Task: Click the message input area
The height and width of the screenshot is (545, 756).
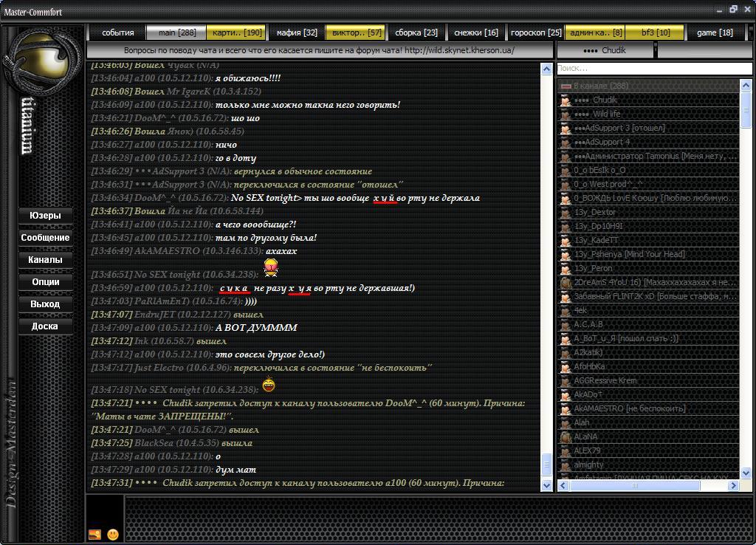Action: (x=436, y=518)
